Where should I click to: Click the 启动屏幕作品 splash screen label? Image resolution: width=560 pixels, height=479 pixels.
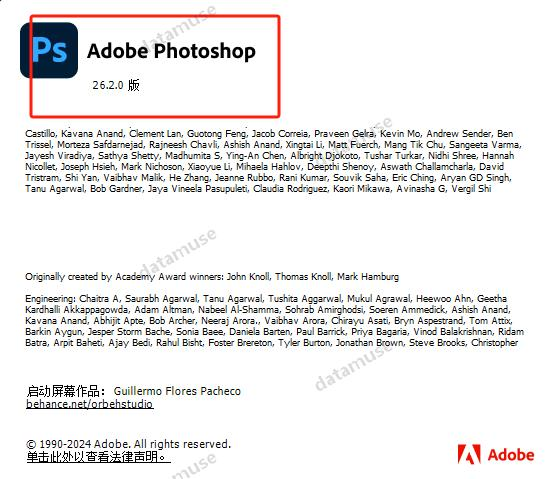pos(64,391)
